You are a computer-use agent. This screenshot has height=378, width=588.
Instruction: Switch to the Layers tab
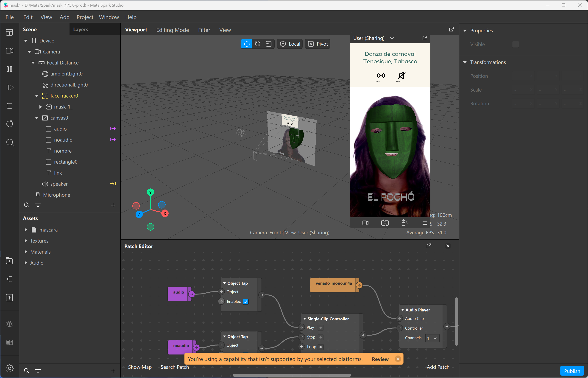tap(81, 29)
